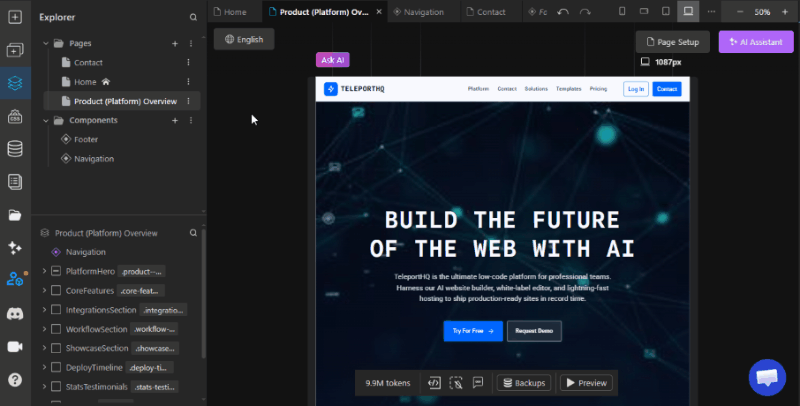This screenshot has height=406, width=800.
Task: Open the video tutorials camera icon
Action: pos(15,347)
